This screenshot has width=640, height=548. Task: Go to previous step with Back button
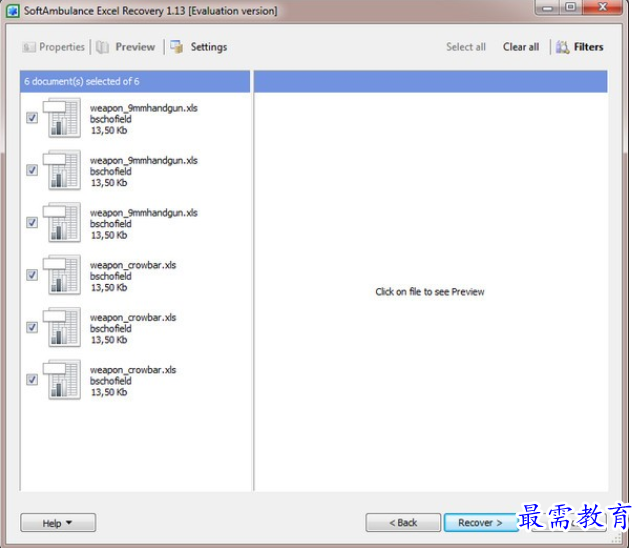coord(403,523)
